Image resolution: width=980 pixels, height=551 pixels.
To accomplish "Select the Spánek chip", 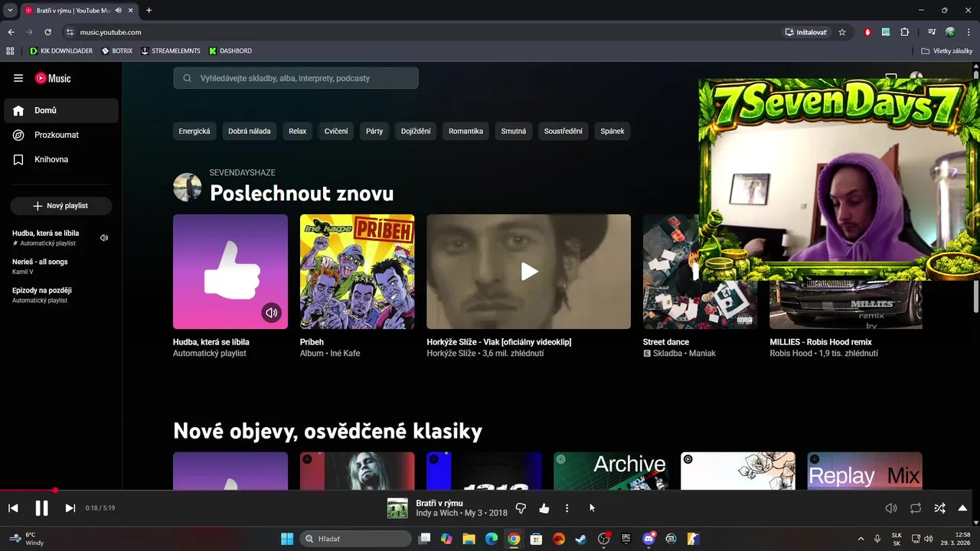I will point(612,131).
